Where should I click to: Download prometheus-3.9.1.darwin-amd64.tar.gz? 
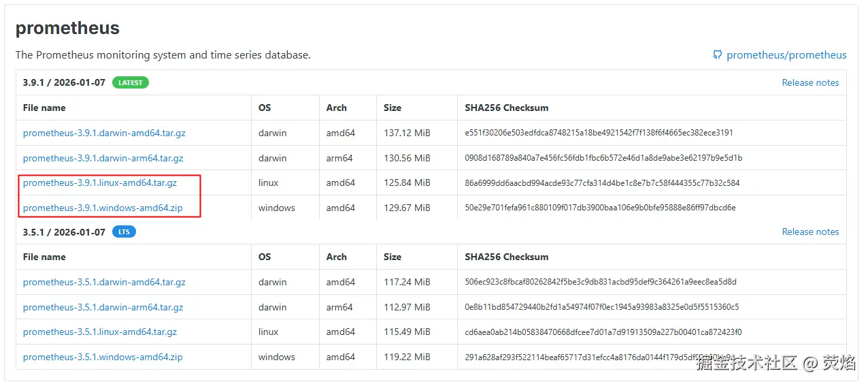(x=104, y=133)
